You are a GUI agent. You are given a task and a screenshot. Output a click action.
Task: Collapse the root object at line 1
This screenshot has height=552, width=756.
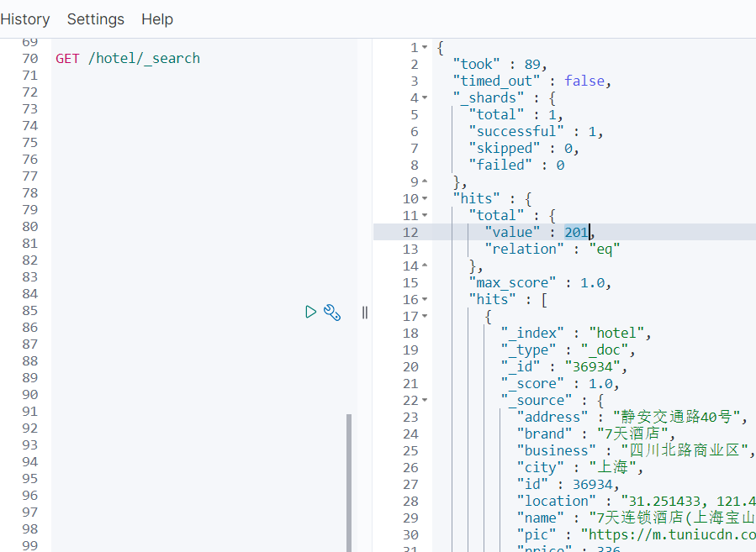[x=425, y=47]
